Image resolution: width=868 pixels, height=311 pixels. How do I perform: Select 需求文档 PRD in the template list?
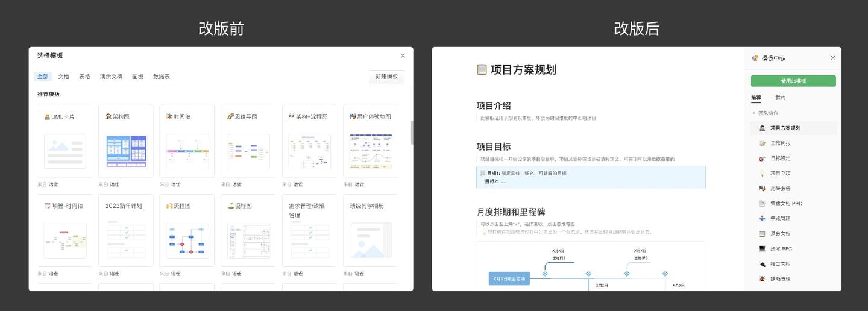793,204
